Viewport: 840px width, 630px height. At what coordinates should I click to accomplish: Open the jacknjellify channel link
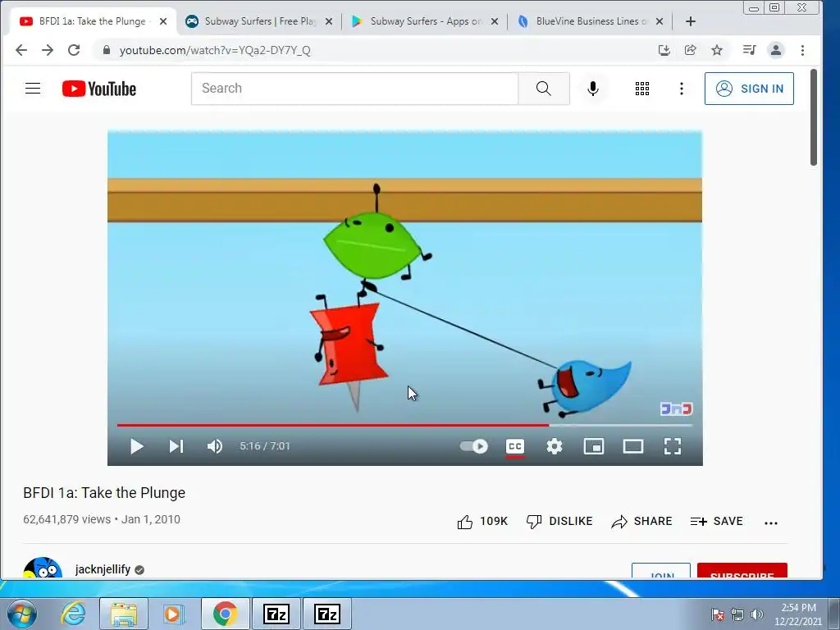pyautogui.click(x=103, y=569)
